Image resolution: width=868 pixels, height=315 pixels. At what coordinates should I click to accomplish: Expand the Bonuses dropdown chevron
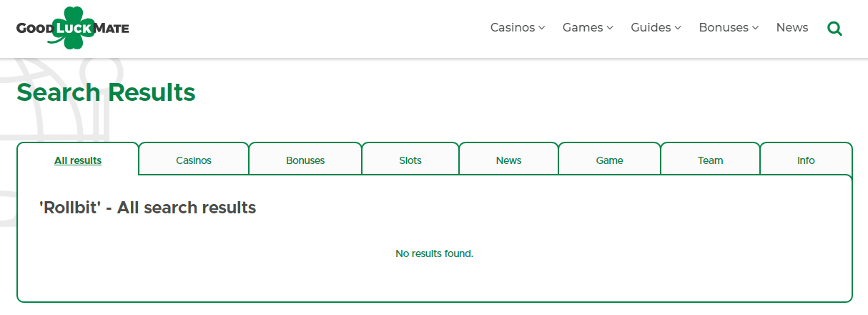coord(755,28)
